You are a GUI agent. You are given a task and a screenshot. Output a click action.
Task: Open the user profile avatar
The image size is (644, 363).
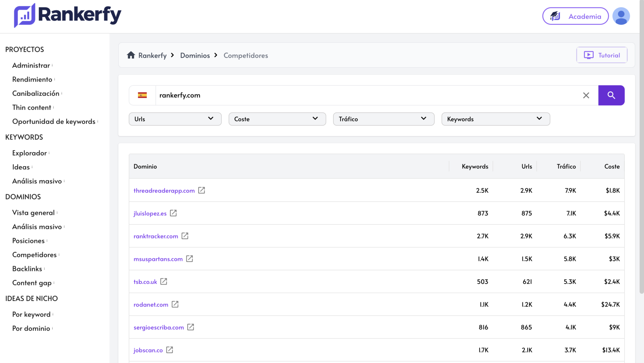click(x=621, y=16)
